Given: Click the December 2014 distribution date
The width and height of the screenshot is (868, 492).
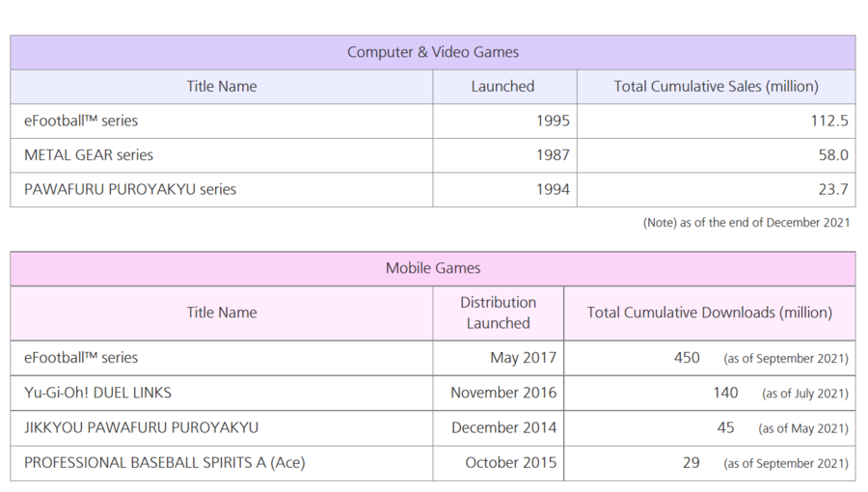Looking at the screenshot, I should [x=503, y=427].
